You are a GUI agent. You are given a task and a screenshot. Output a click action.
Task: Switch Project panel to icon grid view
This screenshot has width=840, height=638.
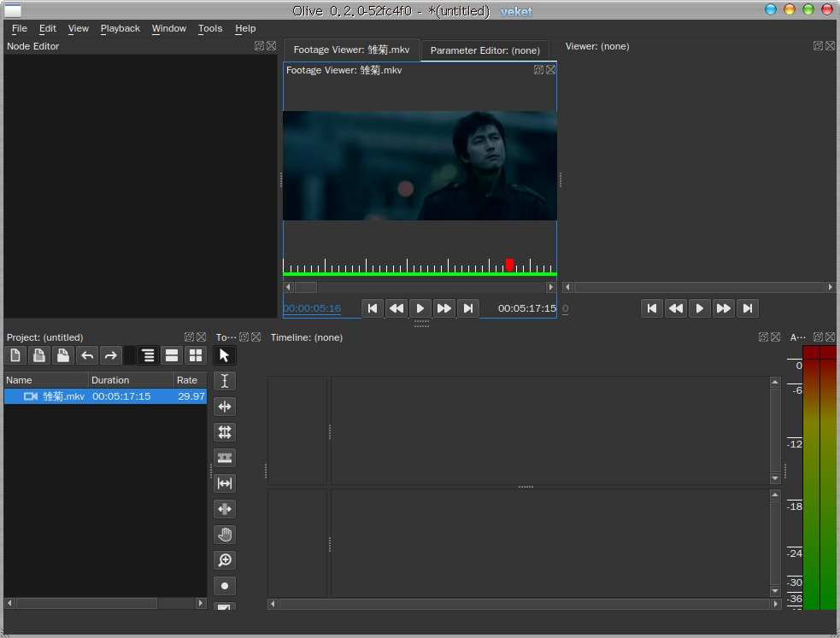[x=196, y=355]
